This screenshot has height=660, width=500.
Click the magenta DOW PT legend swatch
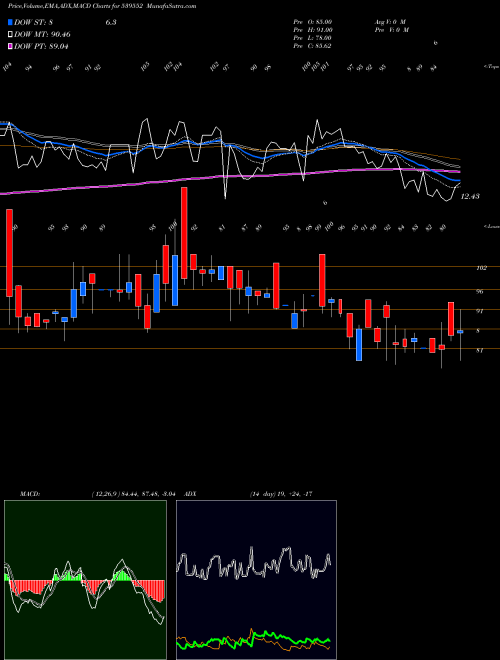(11, 46)
